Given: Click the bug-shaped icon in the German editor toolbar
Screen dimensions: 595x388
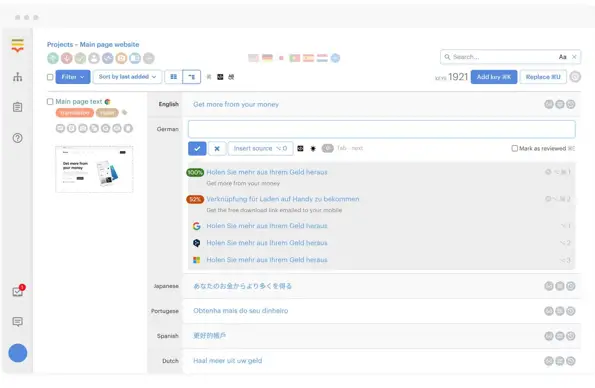Looking at the screenshot, I should (313, 148).
